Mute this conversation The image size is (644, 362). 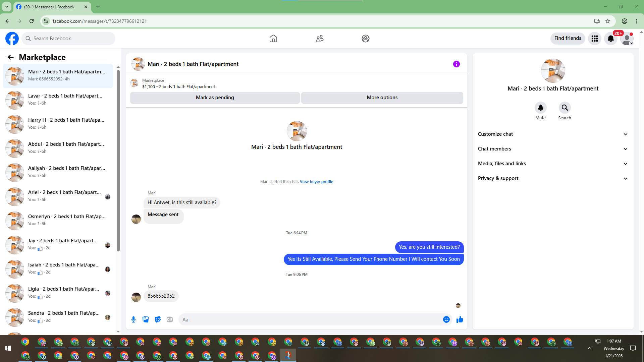point(541,108)
